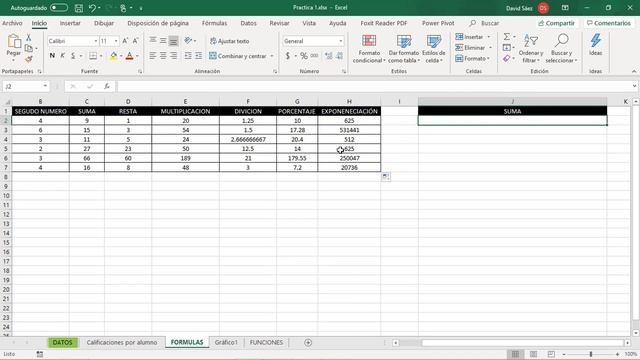
Task: Align cell content to top
Action: tap(153, 40)
